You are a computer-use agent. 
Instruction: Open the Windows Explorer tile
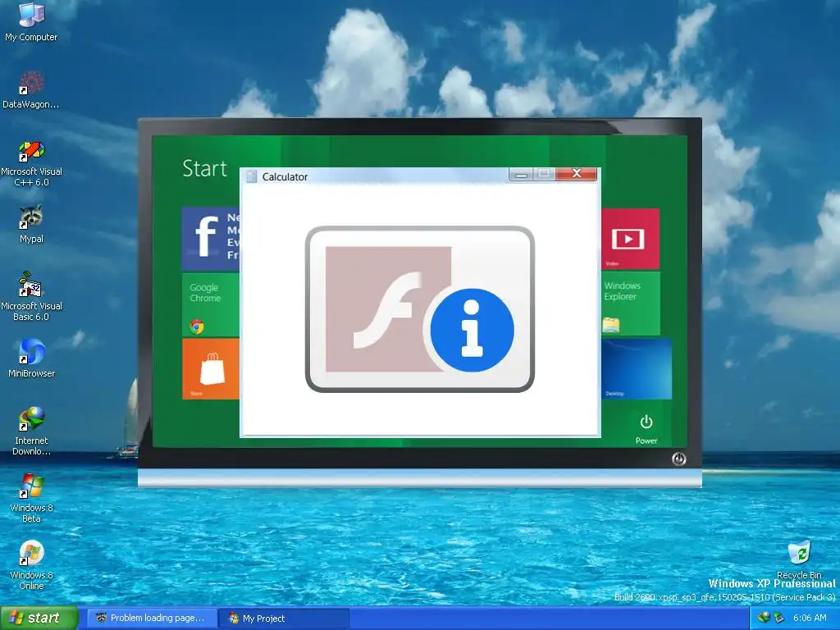[x=631, y=304]
